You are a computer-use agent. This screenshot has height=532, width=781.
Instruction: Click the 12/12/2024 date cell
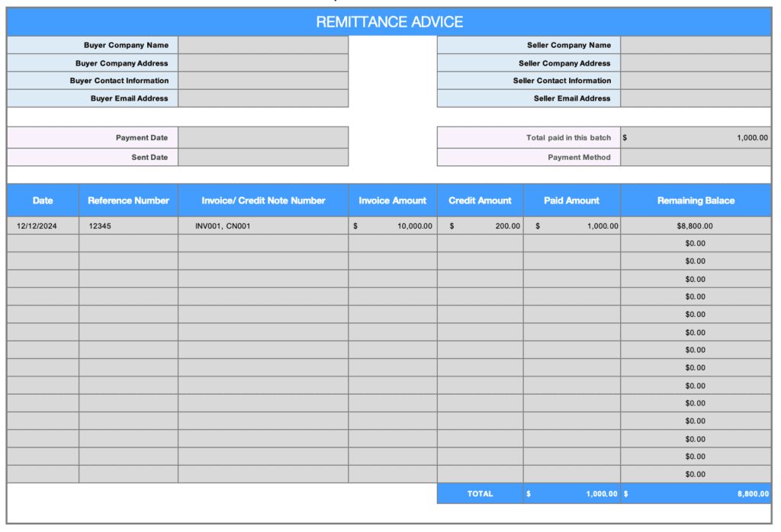pyautogui.click(x=43, y=226)
